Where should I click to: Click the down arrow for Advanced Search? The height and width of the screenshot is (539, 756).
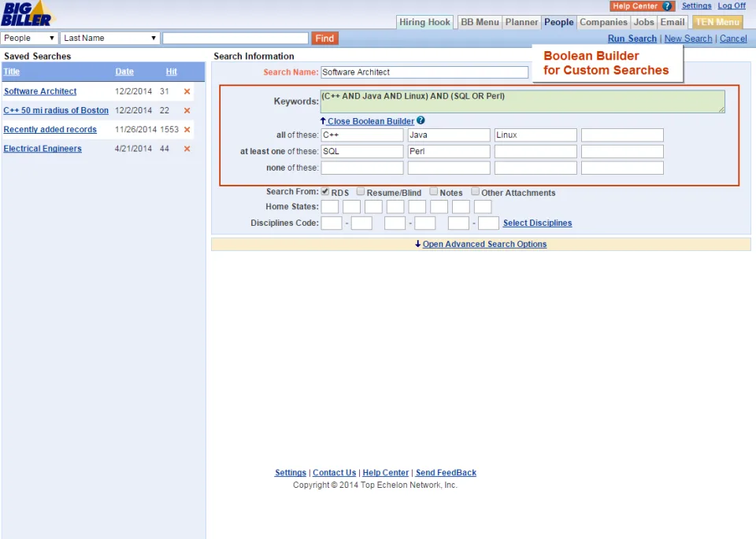pos(417,244)
